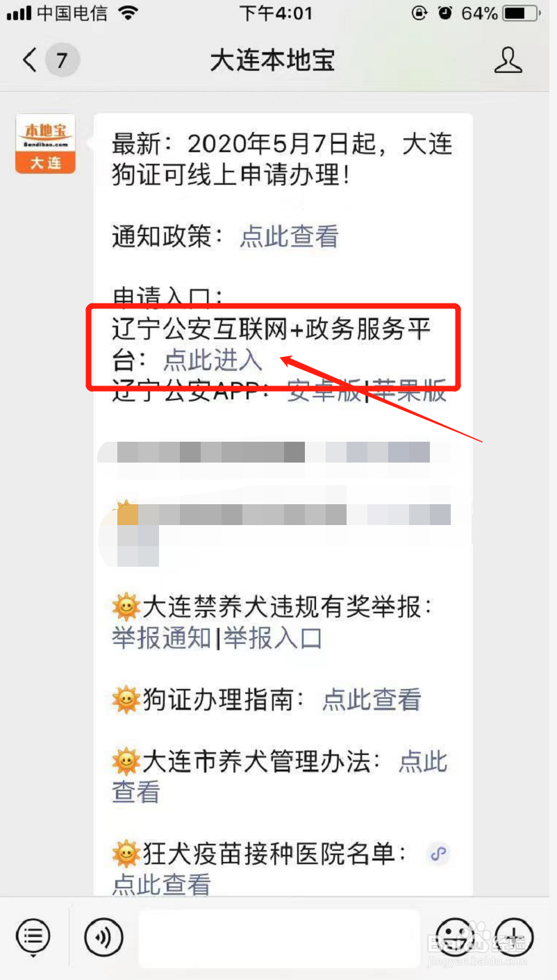Open 点此查看 link for 狗证办理指南
The image size is (557, 980).
click(x=372, y=699)
